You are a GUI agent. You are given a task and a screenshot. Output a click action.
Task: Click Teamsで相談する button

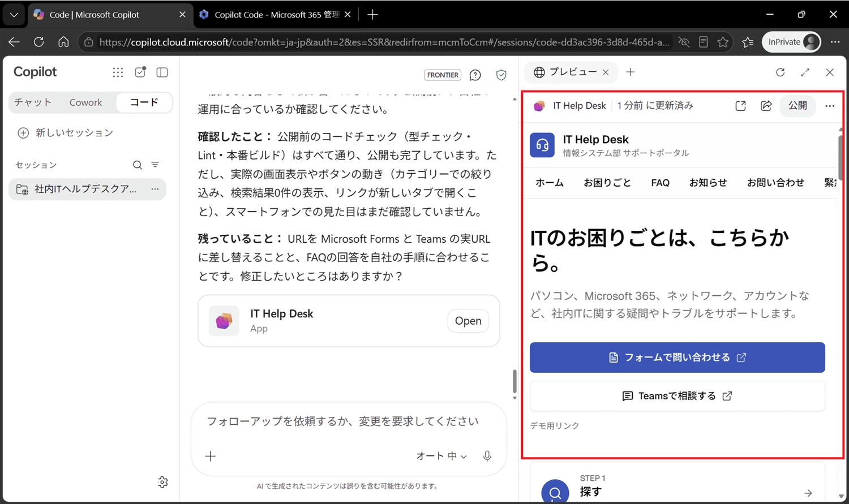pos(678,396)
